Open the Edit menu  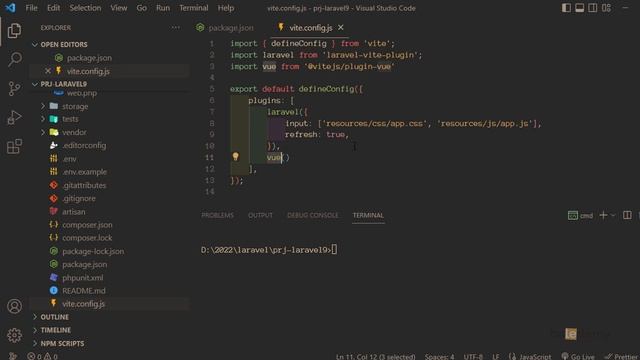click(x=53, y=8)
